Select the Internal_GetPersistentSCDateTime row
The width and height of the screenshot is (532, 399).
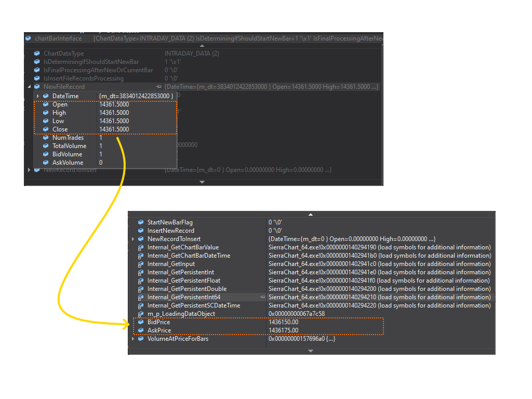click(x=312, y=305)
